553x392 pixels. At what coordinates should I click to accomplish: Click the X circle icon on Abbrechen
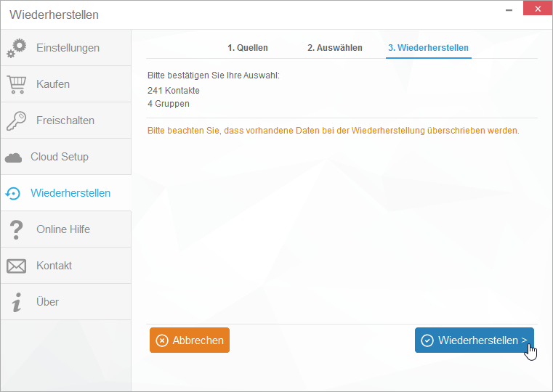coord(162,340)
